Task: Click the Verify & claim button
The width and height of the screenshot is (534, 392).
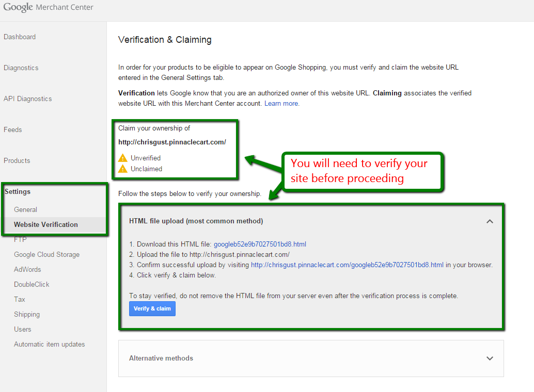Action: [152, 308]
